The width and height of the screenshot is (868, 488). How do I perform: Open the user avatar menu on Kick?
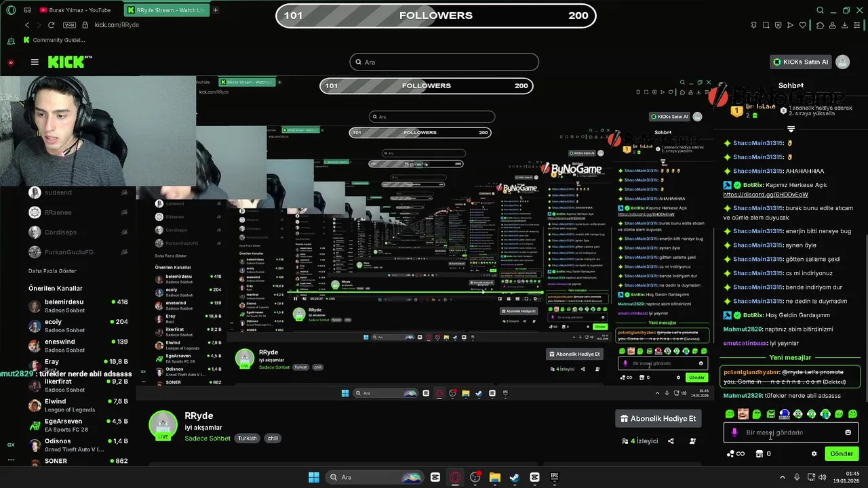(x=843, y=62)
